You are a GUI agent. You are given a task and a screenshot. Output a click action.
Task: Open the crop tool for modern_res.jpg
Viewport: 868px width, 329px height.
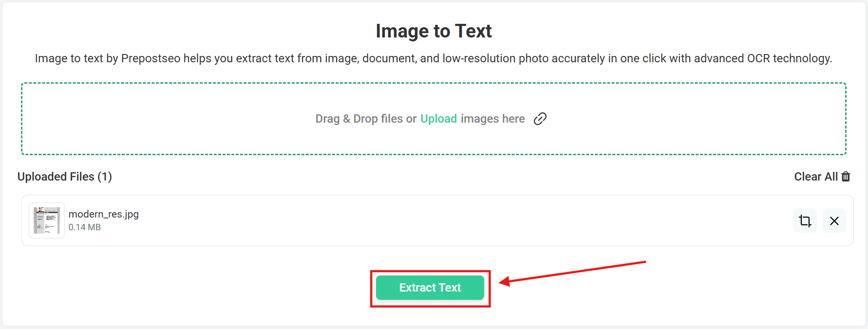point(805,221)
